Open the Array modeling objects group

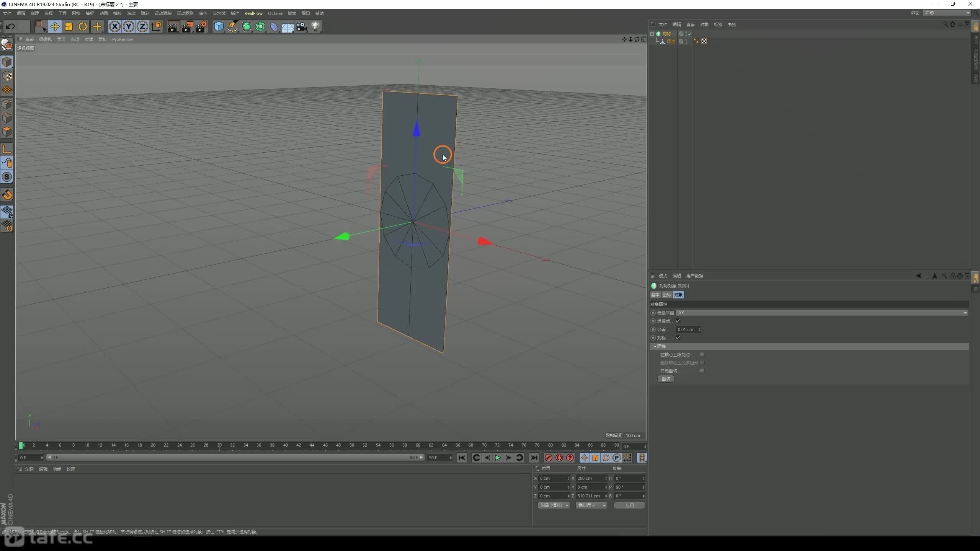click(260, 26)
